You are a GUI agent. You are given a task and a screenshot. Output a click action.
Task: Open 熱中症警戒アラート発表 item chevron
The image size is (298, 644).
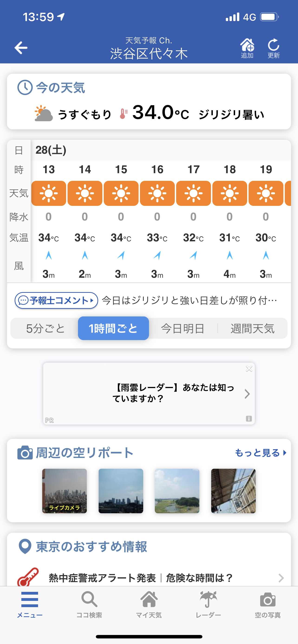click(281, 578)
